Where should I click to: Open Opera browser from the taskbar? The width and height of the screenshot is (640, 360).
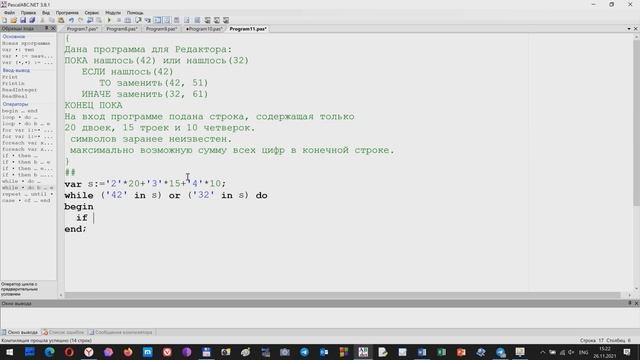(x=69, y=352)
